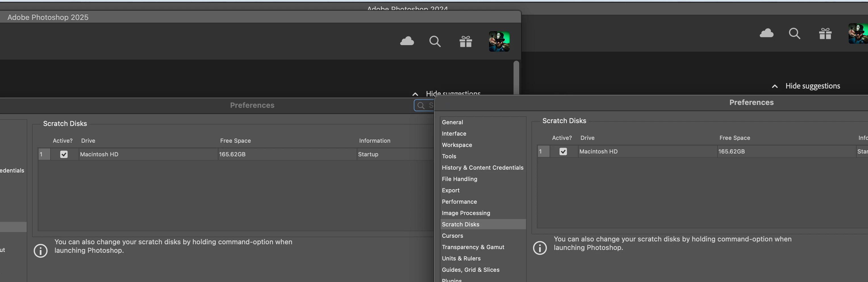
Task: Click Free Space column header in left Preferences
Action: coord(235,141)
